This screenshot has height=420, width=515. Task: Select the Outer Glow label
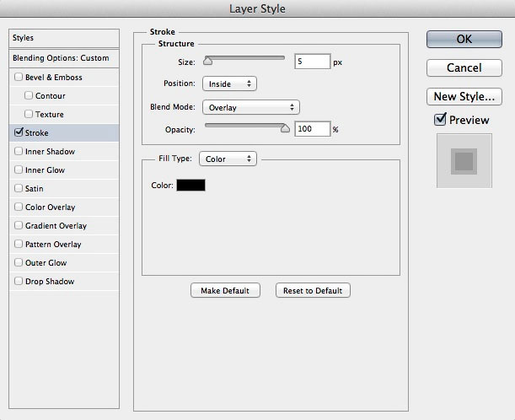(x=46, y=263)
